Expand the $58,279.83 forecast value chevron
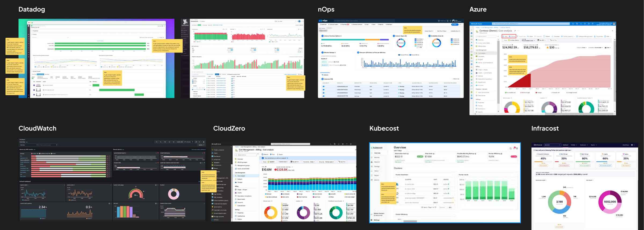 pos(540,48)
